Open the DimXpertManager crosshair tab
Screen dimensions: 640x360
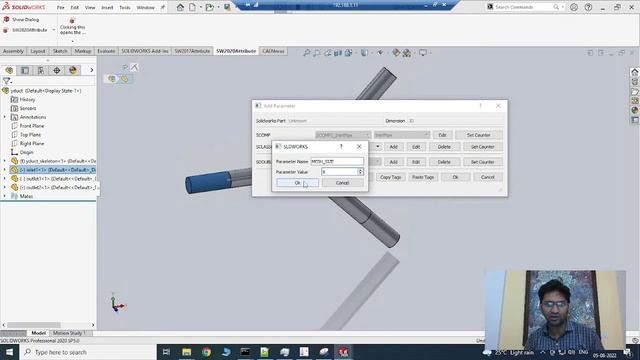tap(57, 70)
